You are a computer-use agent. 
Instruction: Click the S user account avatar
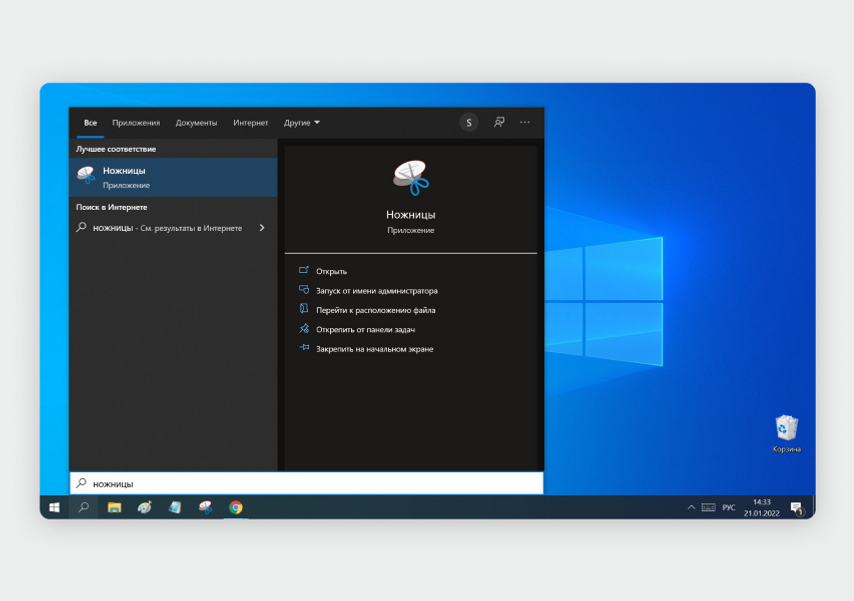[469, 123]
